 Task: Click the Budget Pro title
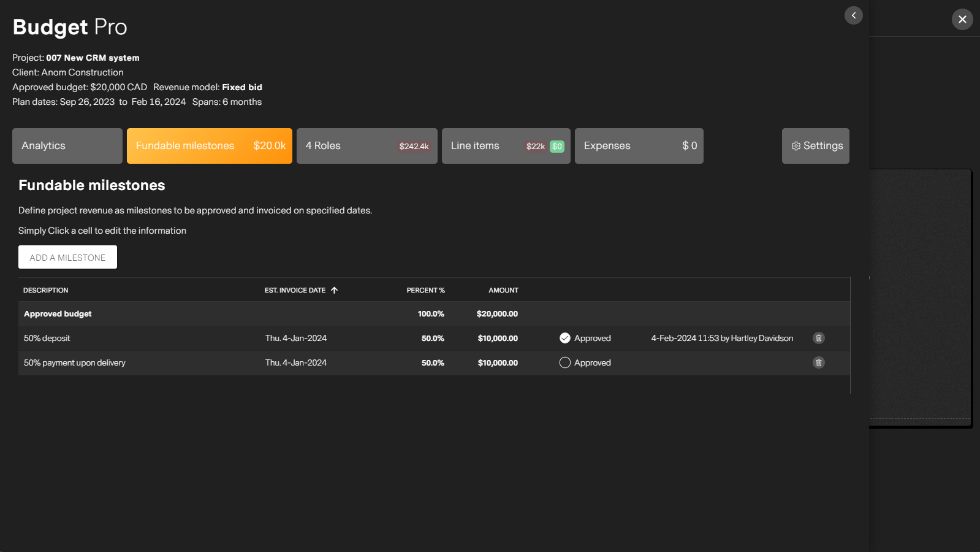click(x=70, y=27)
